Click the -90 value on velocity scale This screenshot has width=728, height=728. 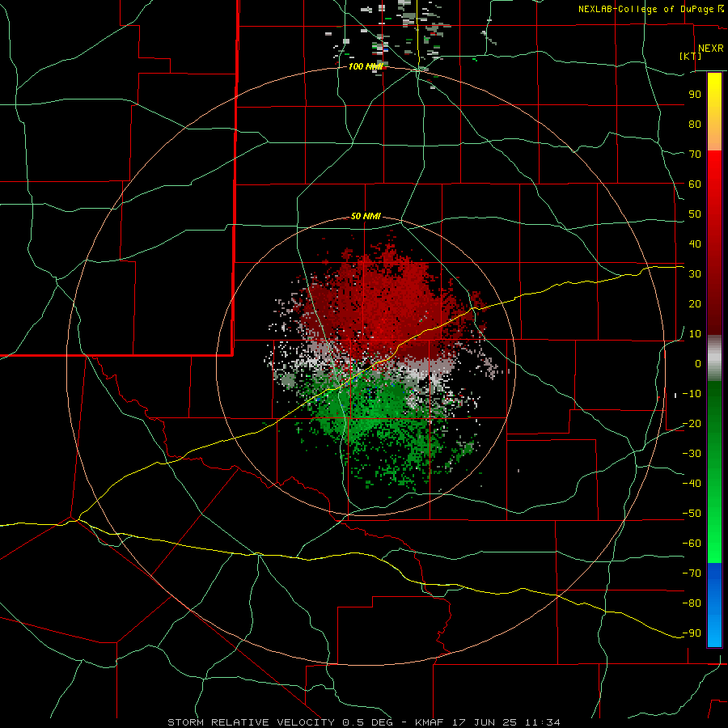pos(692,633)
